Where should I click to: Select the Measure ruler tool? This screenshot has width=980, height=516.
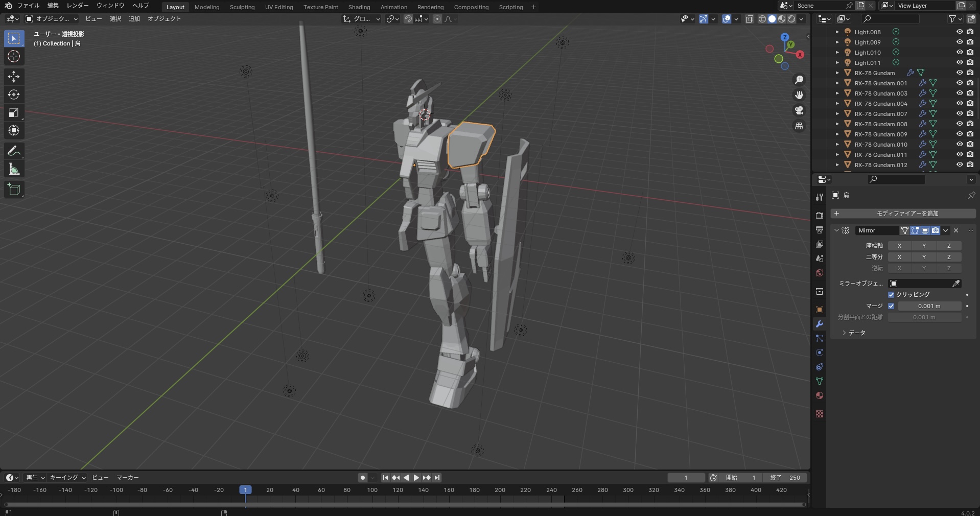[x=14, y=170]
